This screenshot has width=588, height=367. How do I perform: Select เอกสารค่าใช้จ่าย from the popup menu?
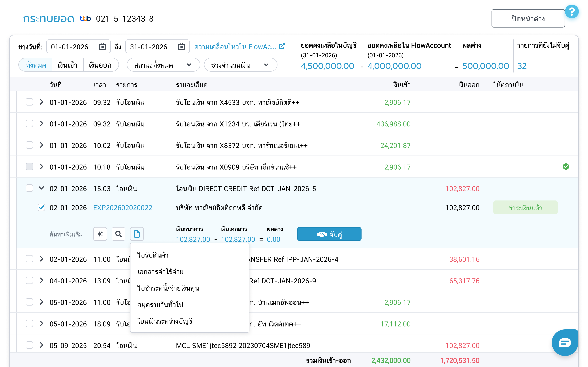[160, 272]
